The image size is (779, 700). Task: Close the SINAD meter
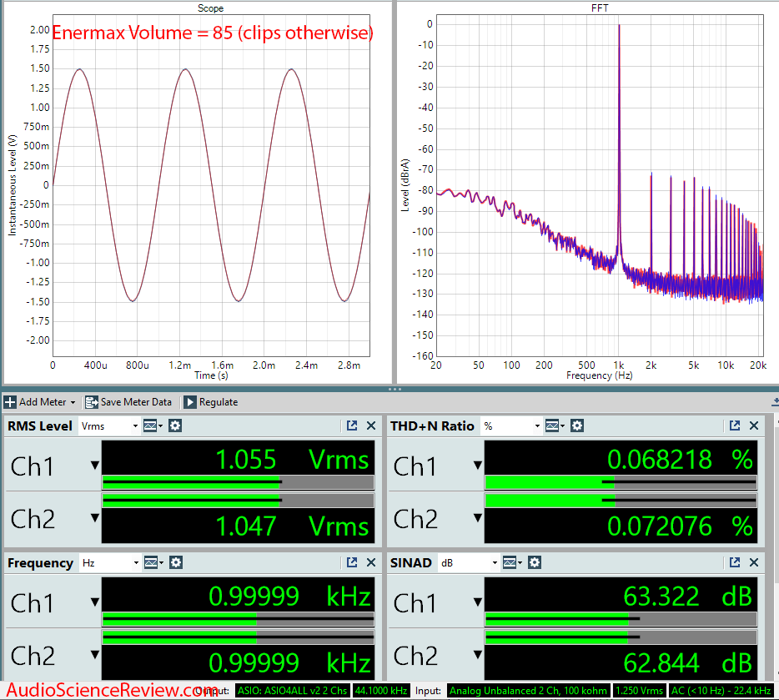coord(754,562)
